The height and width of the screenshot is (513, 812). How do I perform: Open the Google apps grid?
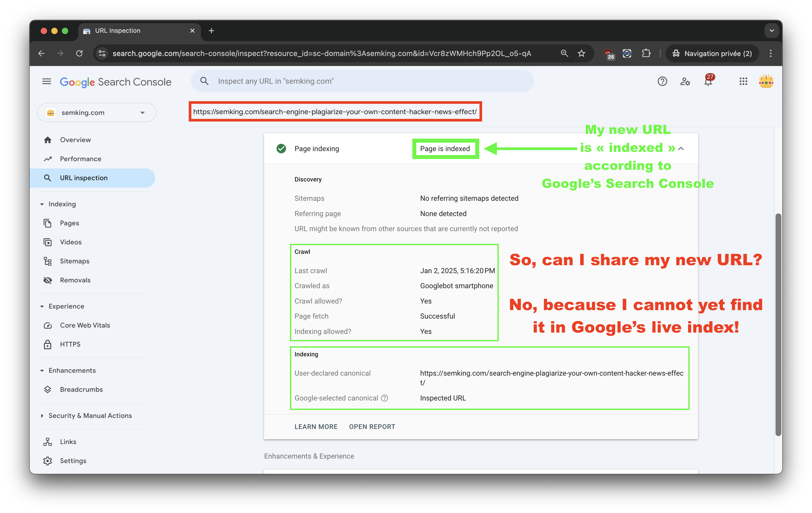[x=743, y=82]
